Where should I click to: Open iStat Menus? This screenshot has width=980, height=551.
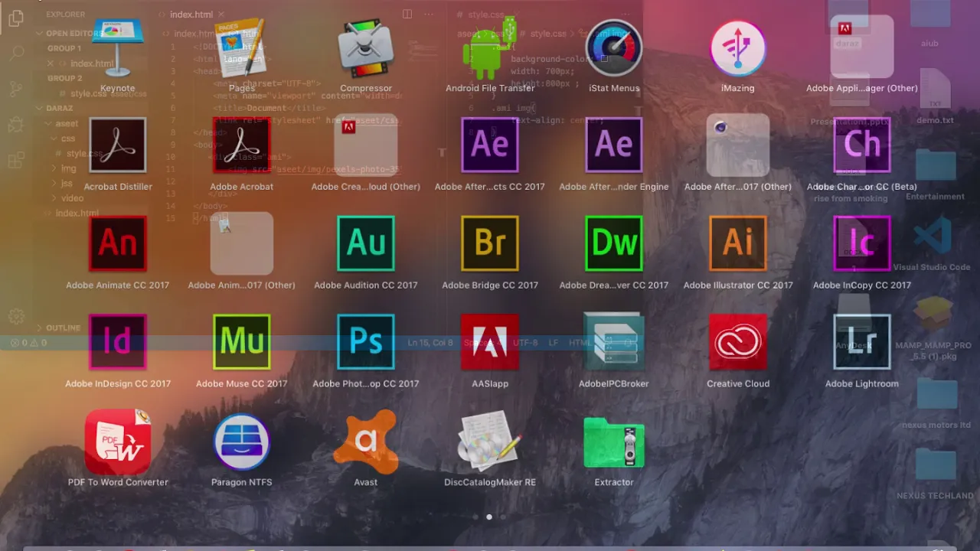pos(614,47)
